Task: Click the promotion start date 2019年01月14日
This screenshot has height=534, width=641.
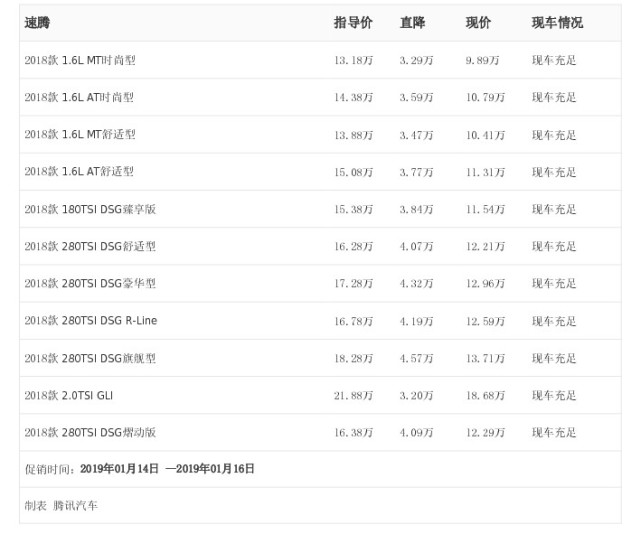Action: pos(119,468)
